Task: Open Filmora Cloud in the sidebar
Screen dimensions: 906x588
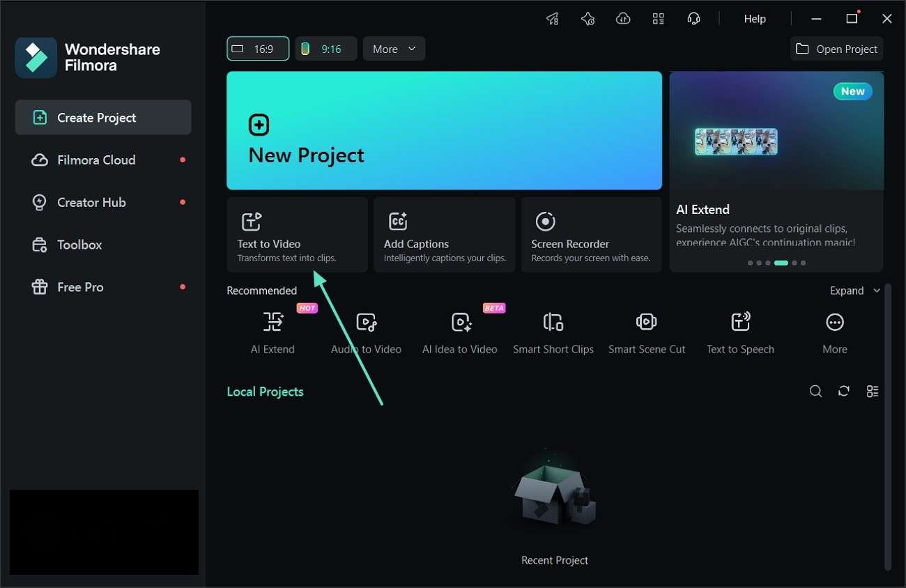Action: [x=103, y=160]
